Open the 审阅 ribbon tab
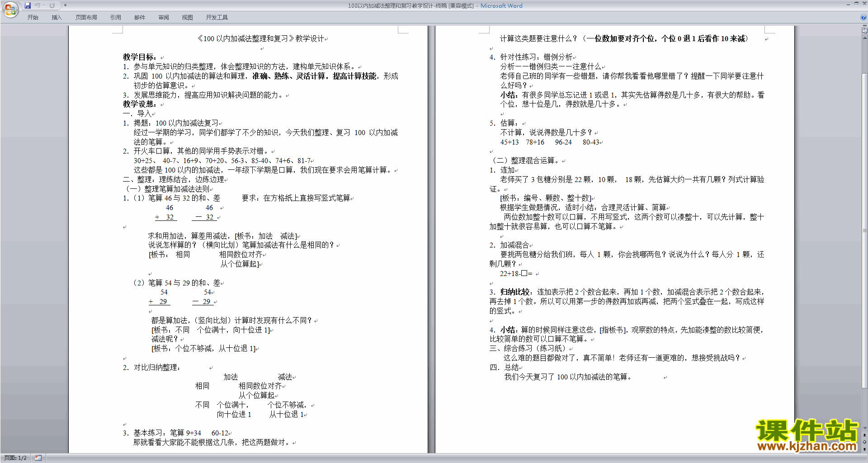 [x=164, y=17]
